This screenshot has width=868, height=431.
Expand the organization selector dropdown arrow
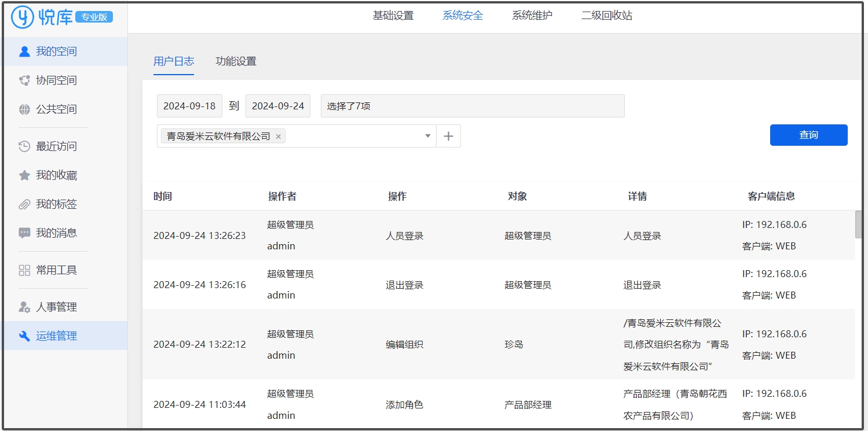point(428,136)
